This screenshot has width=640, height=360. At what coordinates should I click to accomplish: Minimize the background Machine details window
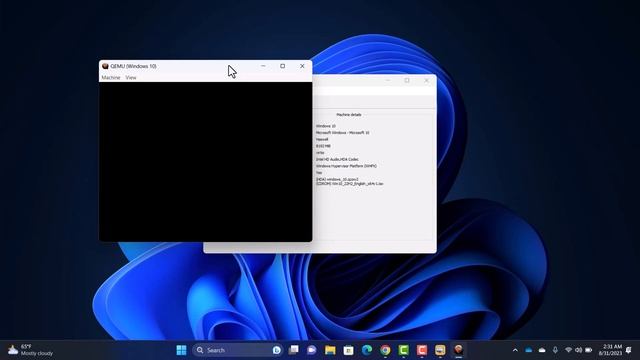(388, 80)
